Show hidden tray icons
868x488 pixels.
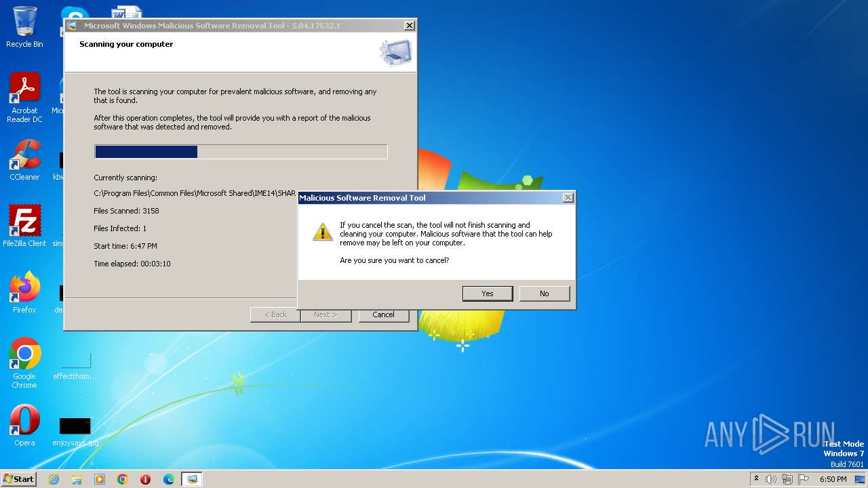click(x=756, y=479)
